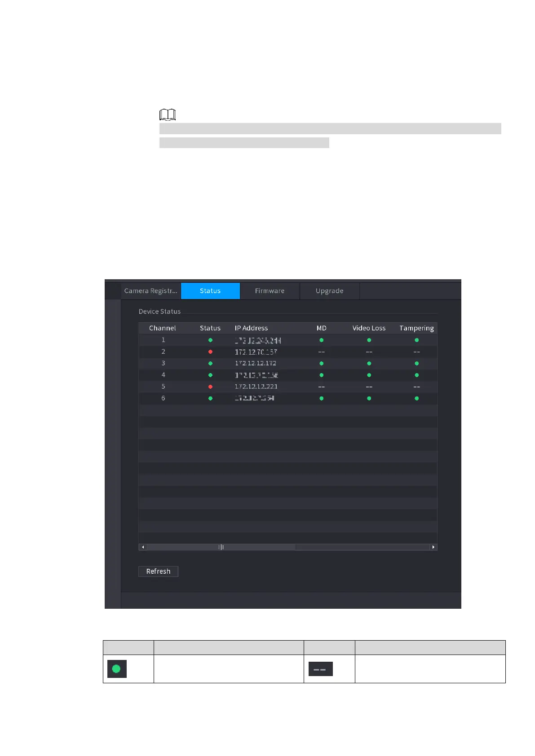
Task: Click the IP address cell of channel 2
Action: tap(256, 352)
